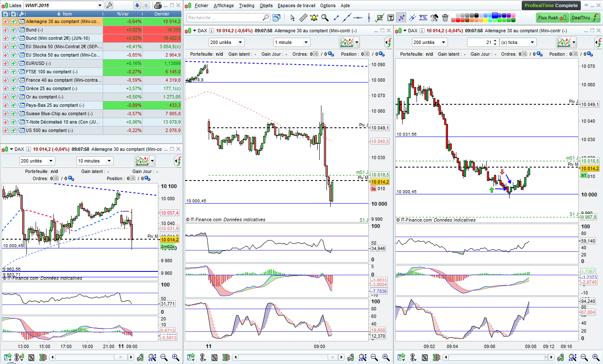Click horizontal scrollbar of 1 minute chart
Image resolution: width=603 pixels, height=364 pixels.
point(288,357)
